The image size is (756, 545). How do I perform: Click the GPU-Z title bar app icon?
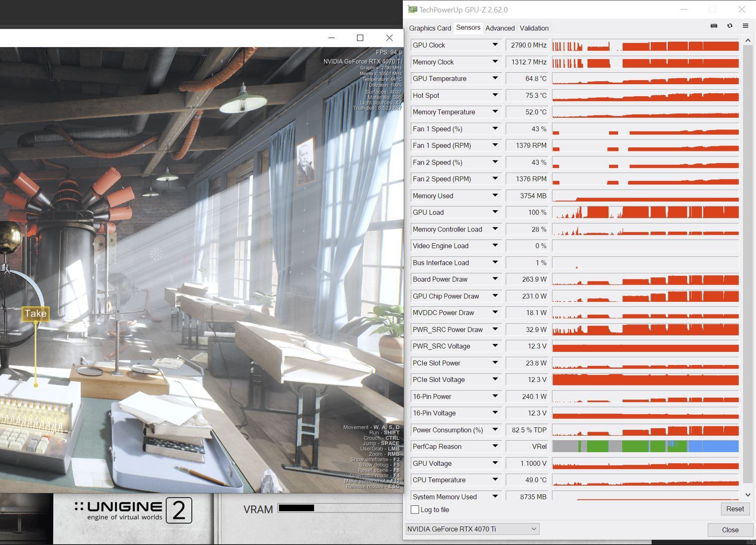click(x=412, y=10)
